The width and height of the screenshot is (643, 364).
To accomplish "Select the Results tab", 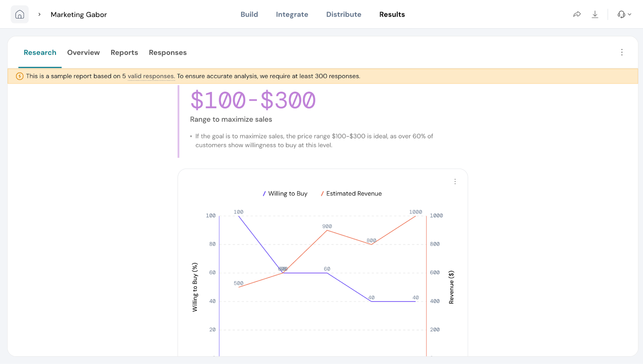I will click(x=392, y=14).
